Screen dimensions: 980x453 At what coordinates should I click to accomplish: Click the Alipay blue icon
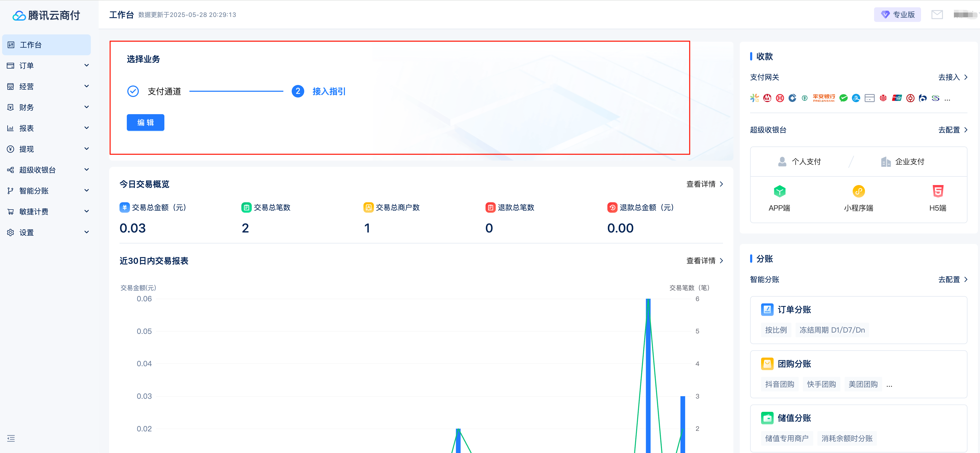click(x=856, y=98)
